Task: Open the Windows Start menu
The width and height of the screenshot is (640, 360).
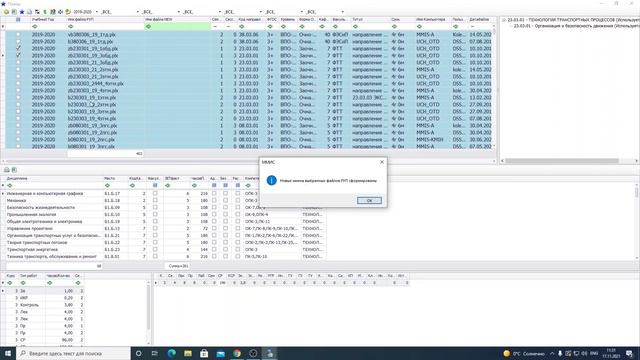Action: coord(8,353)
